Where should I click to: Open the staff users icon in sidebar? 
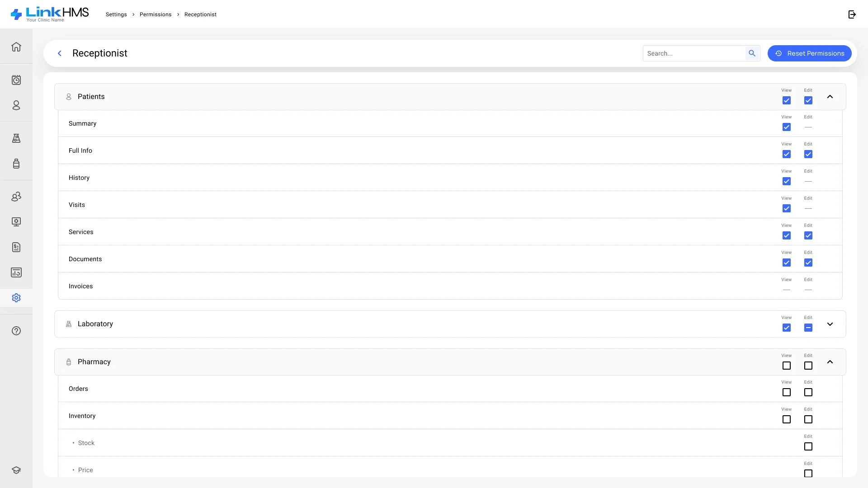(16, 197)
